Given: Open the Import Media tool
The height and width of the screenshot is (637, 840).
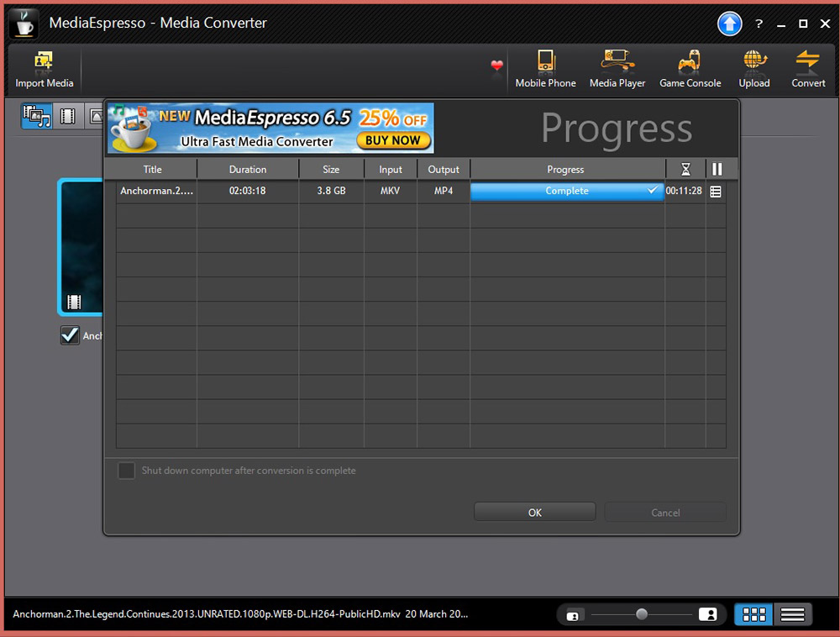Looking at the screenshot, I should (x=44, y=71).
